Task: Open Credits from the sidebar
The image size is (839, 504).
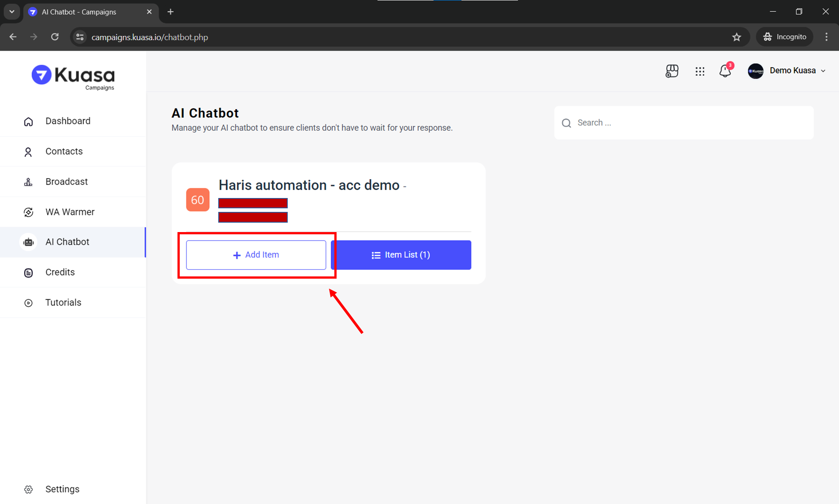Action: tap(60, 272)
